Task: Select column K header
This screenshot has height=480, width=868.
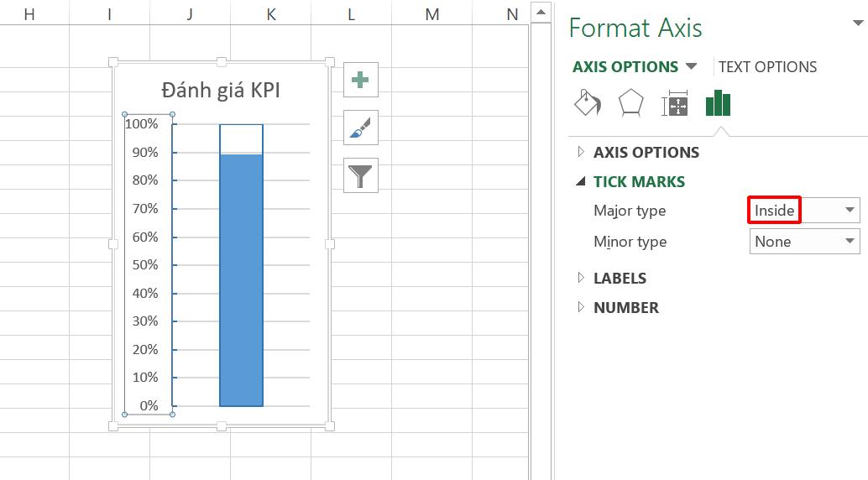Action: [x=270, y=13]
